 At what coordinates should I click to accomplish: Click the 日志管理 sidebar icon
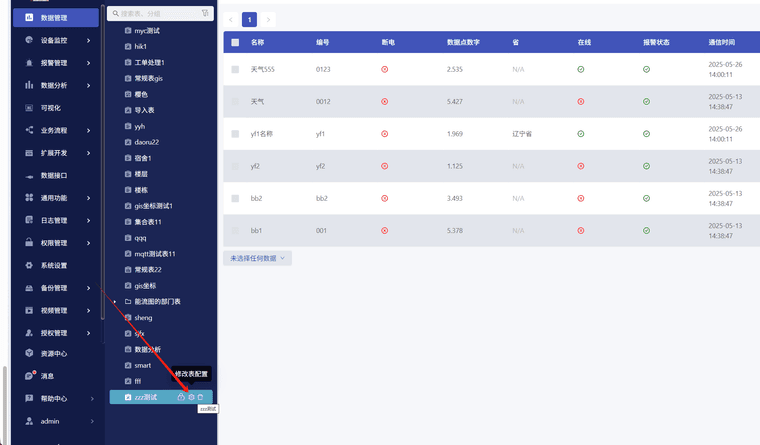click(x=29, y=220)
